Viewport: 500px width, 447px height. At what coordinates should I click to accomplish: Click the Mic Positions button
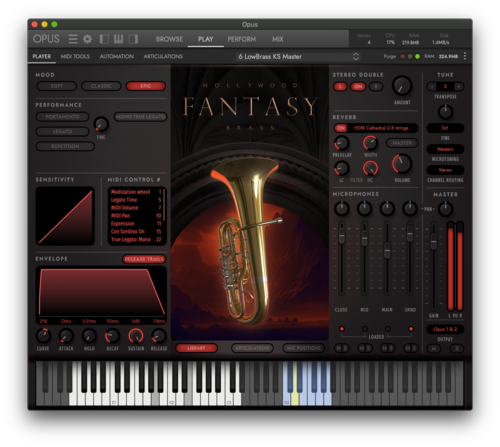[x=304, y=348]
